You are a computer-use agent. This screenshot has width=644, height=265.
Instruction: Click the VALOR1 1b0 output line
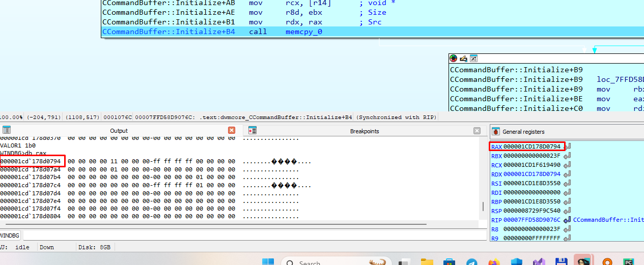[18, 145]
